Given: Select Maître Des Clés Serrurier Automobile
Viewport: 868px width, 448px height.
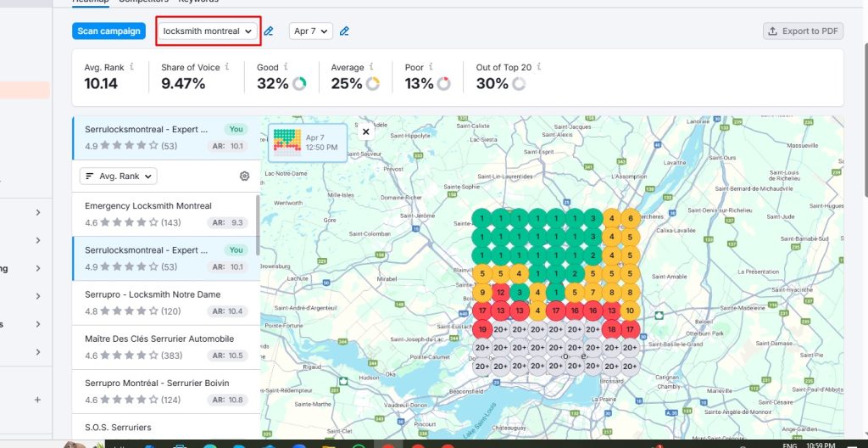Looking at the screenshot, I should 164,347.
